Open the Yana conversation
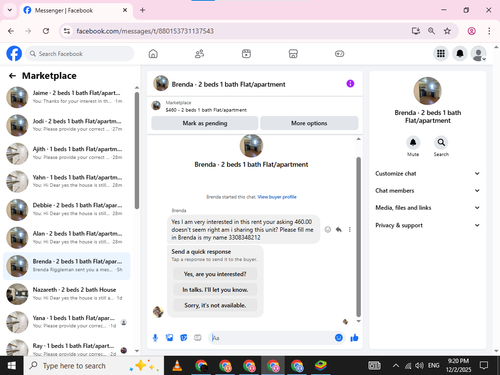Viewport: 500px width, 375px height. (67, 322)
